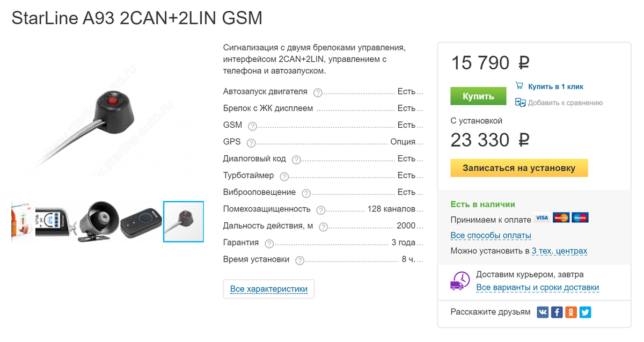Add product via Добавить к сравнению
The height and width of the screenshot is (342, 644).
(565, 103)
